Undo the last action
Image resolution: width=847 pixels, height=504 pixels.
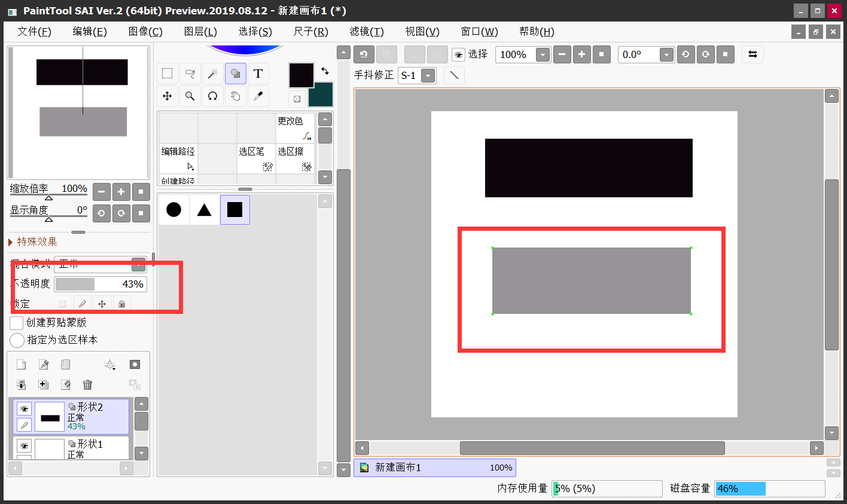coord(364,54)
